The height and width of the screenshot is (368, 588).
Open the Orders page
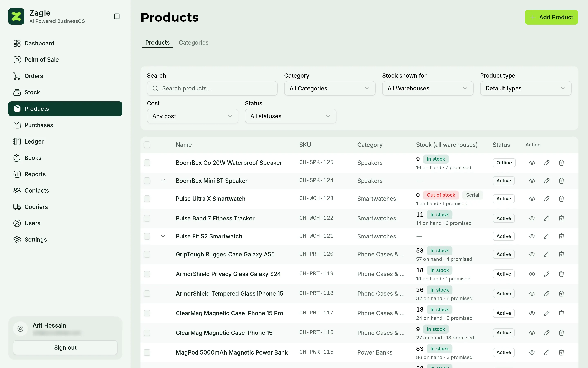pyautogui.click(x=65, y=76)
